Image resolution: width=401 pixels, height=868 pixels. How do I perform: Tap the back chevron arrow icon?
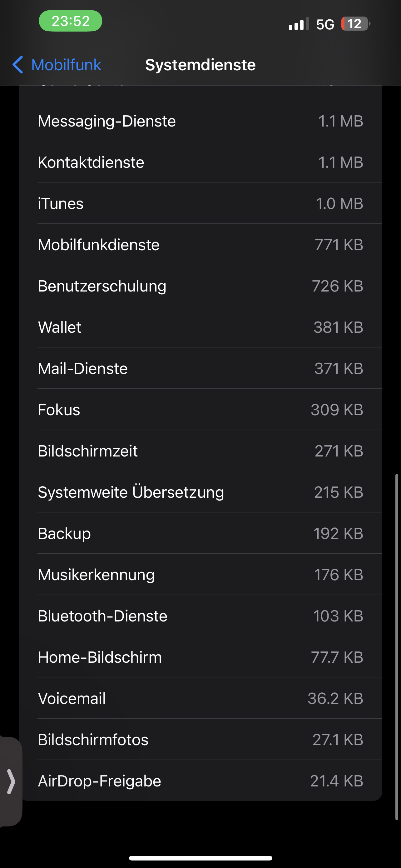pos(18,65)
